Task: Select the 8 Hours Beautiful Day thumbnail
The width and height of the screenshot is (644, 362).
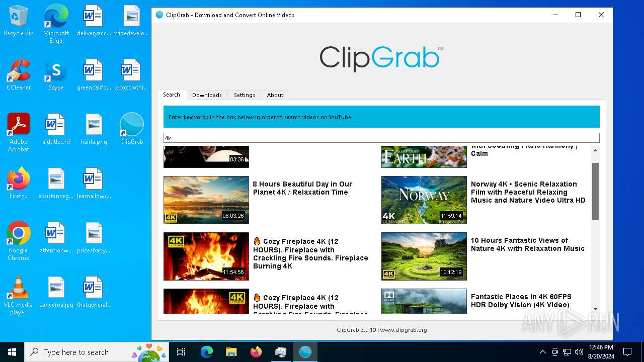Action: tap(206, 200)
